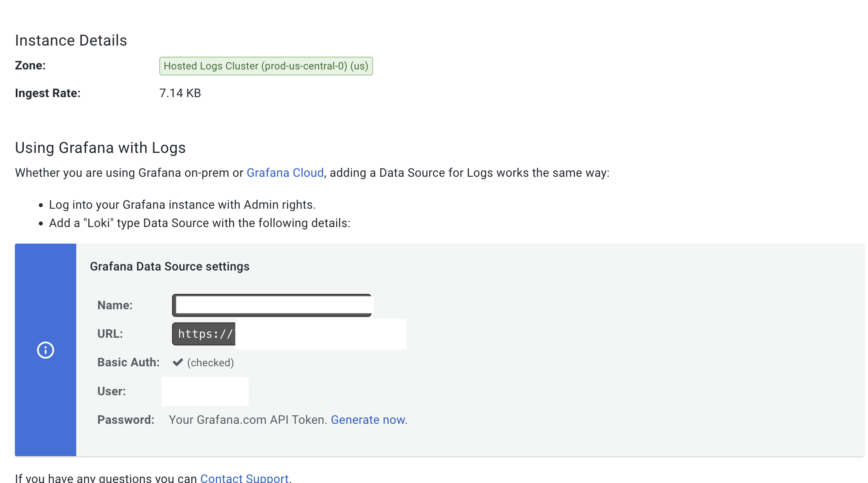Click the Basic Auth label
This screenshot has height=483, width=868.
[x=128, y=362]
